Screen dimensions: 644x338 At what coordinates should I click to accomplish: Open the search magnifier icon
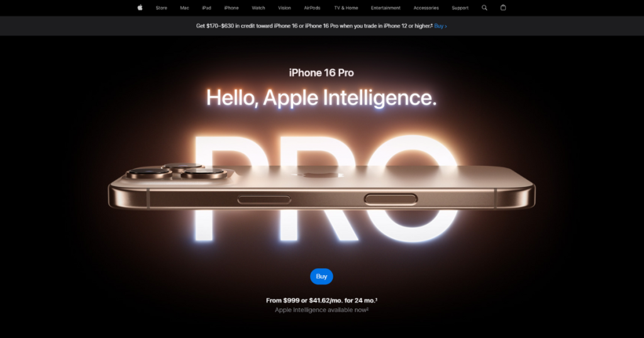[x=484, y=8]
